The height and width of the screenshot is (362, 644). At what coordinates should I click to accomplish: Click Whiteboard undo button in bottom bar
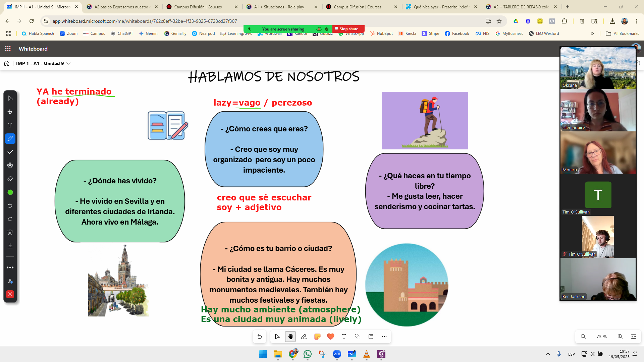click(260, 337)
